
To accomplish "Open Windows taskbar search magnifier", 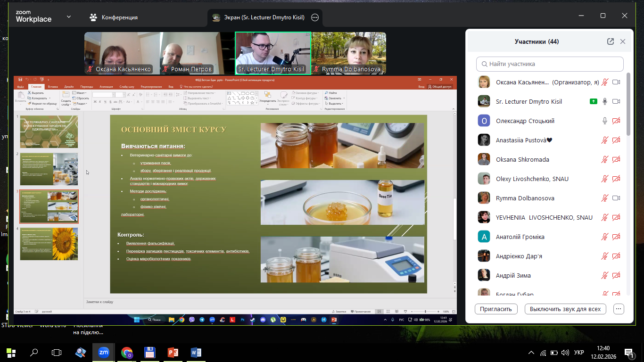I will point(34,352).
